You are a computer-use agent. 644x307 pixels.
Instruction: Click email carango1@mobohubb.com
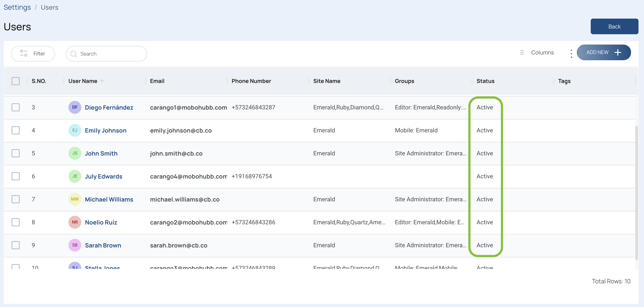click(188, 107)
